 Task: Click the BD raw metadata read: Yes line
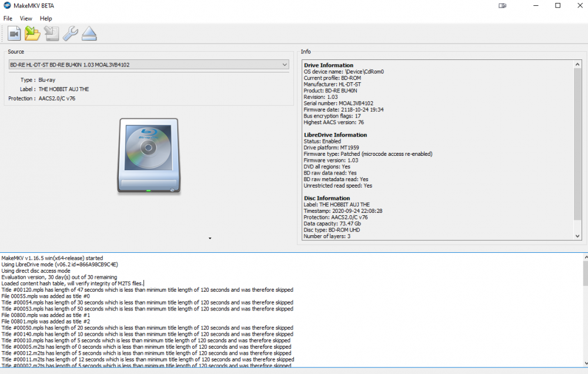click(336, 180)
